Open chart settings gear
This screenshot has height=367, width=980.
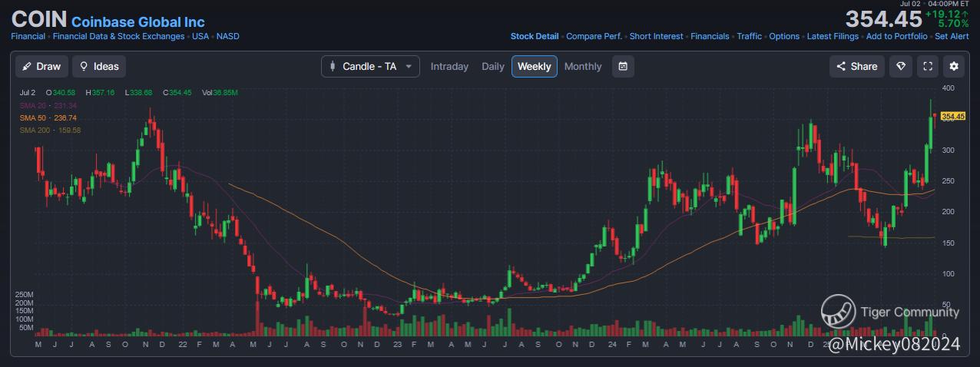954,66
